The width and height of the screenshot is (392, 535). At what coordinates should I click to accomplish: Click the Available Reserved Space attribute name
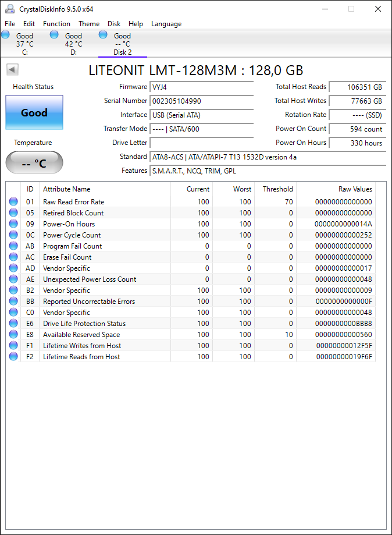[x=81, y=334]
